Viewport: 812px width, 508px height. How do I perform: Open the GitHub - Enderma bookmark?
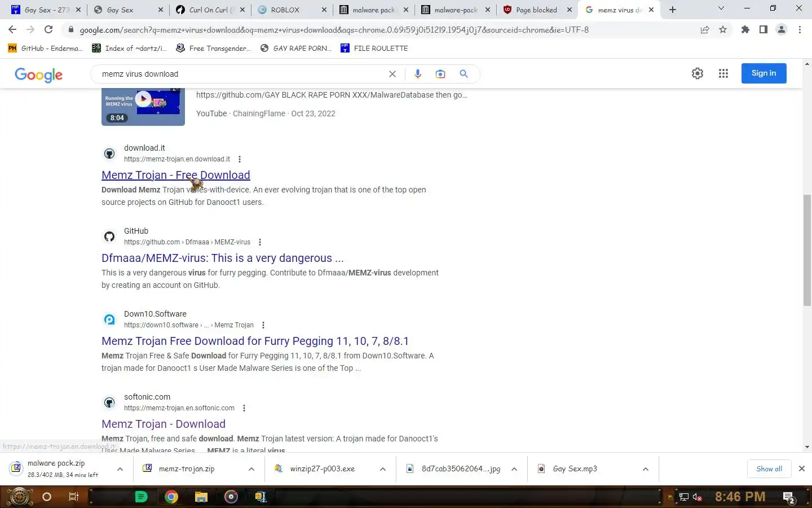45,49
